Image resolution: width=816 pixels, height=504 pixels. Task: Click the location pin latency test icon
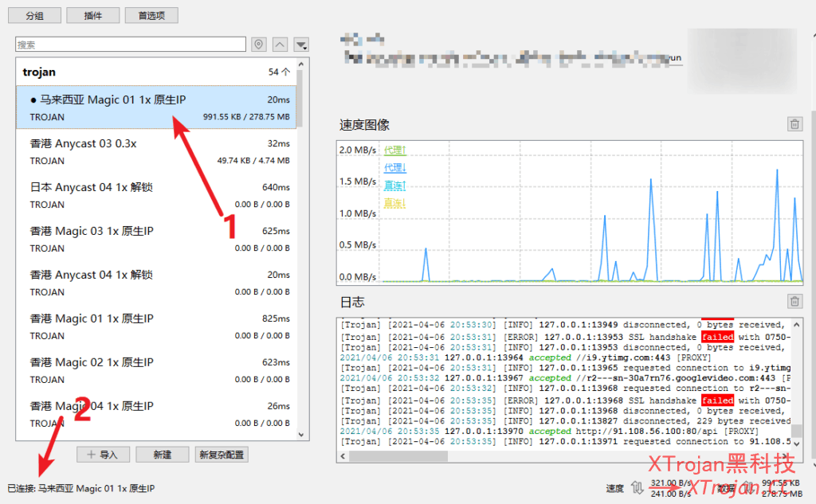[258, 45]
